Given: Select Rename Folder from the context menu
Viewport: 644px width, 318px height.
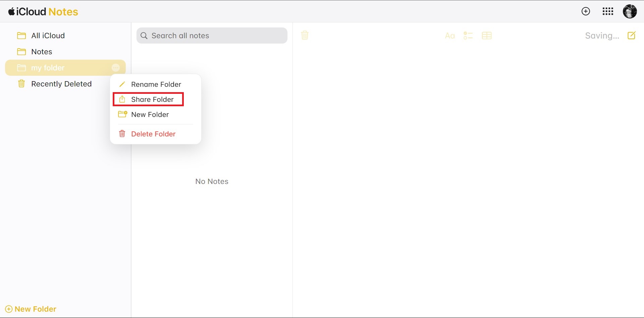Looking at the screenshot, I should coord(156,84).
